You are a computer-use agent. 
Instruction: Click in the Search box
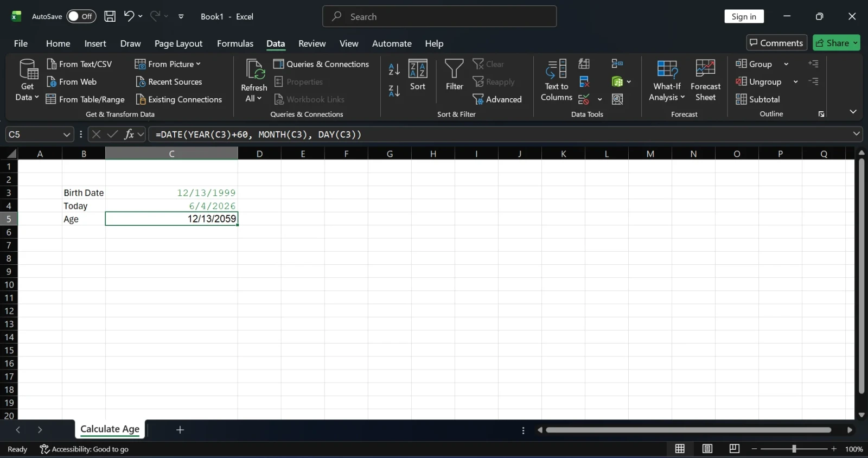[439, 16]
